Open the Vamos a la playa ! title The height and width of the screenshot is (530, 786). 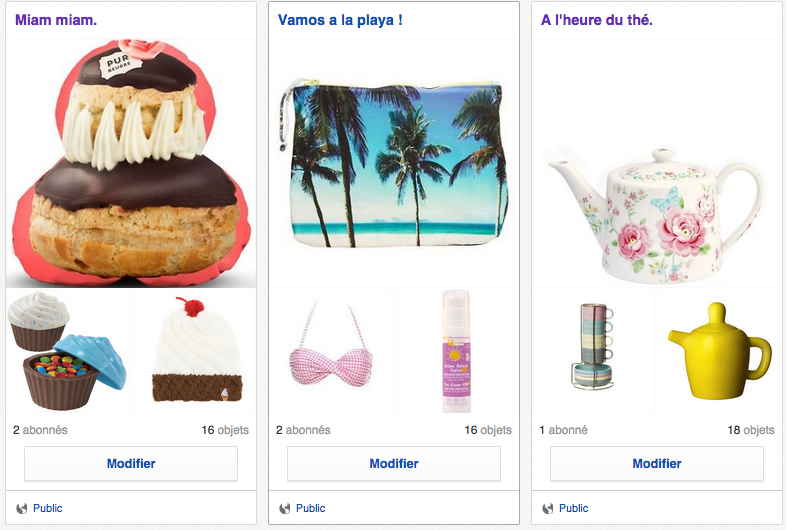(340, 20)
